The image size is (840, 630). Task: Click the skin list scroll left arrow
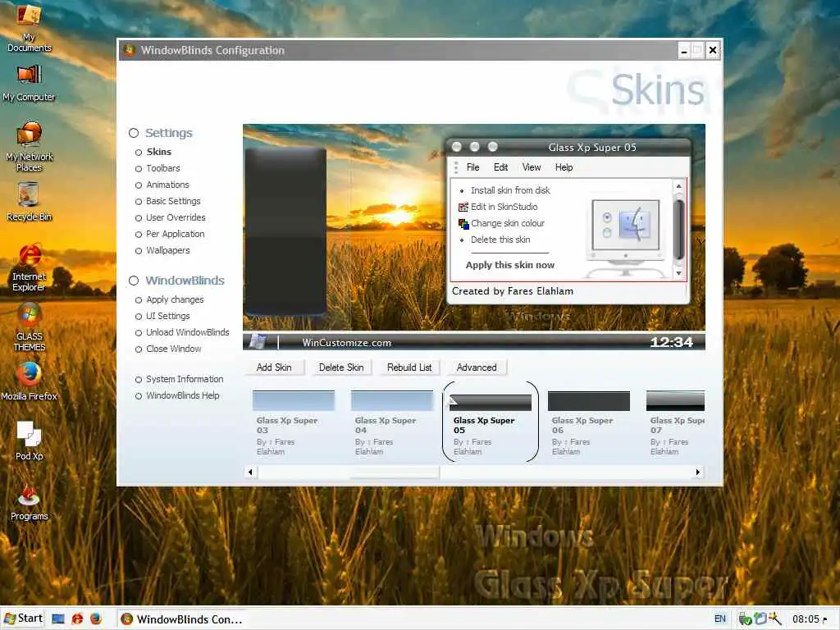(x=250, y=472)
